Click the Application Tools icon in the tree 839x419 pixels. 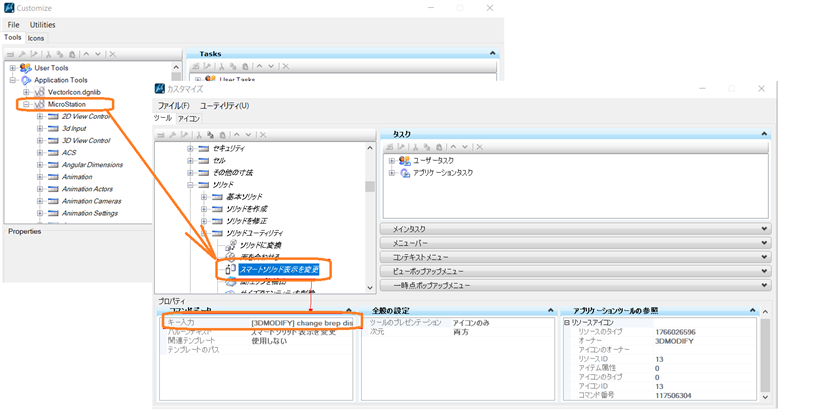[x=25, y=80]
